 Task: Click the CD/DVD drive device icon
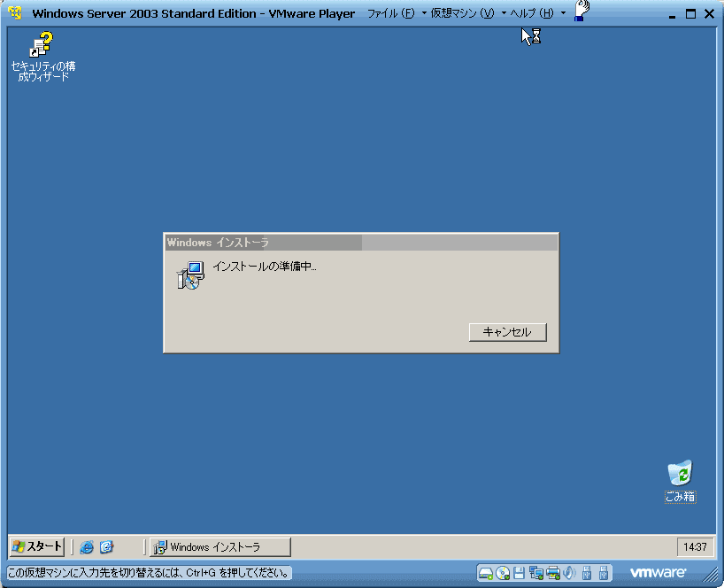coord(503,573)
